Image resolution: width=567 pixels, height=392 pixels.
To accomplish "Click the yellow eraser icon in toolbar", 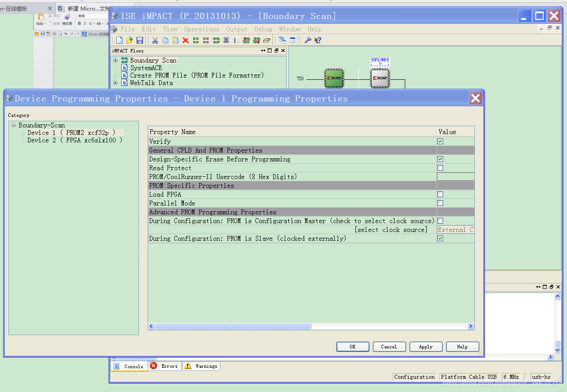I will click(x=267, y=40).
